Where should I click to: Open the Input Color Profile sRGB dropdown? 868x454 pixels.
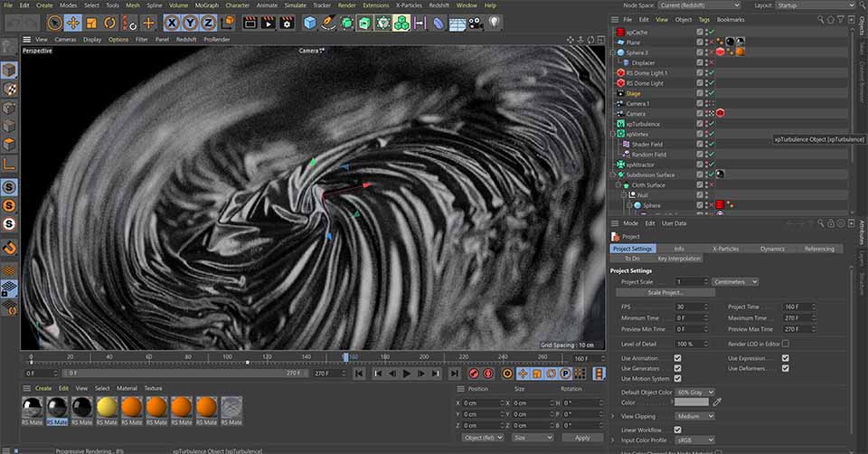(x=695, y=440)
